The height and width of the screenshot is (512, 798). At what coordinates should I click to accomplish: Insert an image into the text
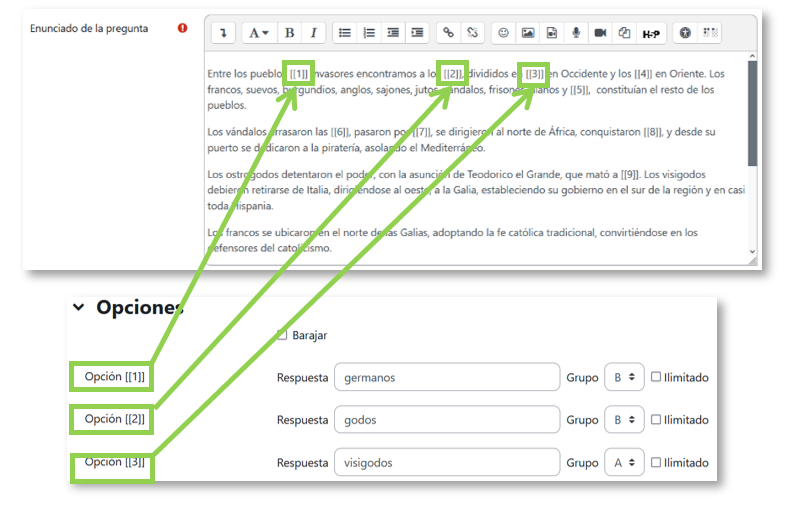(x=528, y=33)
